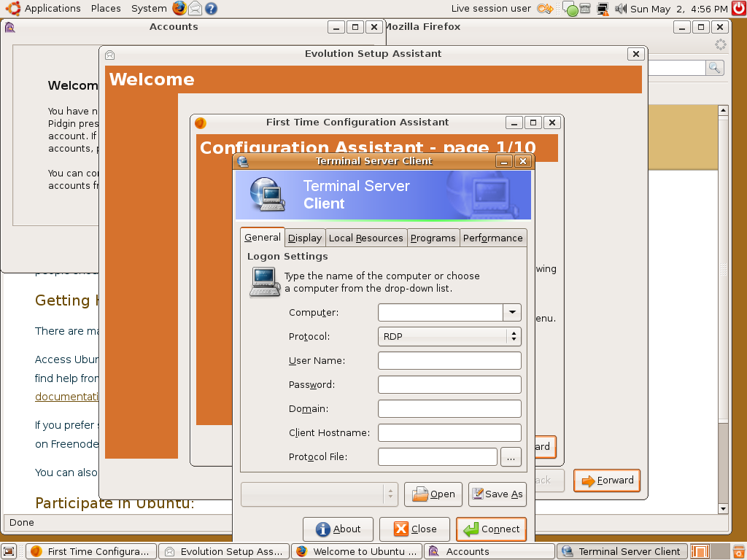
Task: Switch to Accounts taskbar item
Action: point(489,551)
